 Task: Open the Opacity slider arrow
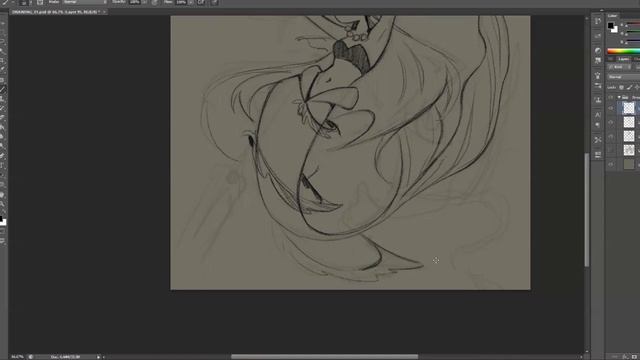click(x=144, y=2)
